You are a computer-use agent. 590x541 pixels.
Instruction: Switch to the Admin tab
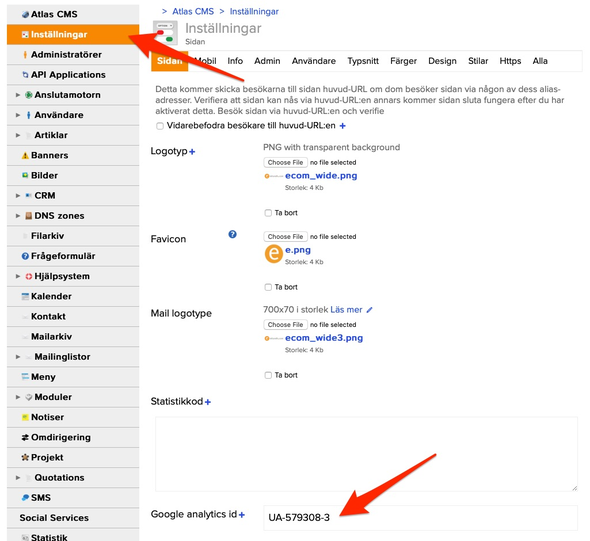(267, 61)
